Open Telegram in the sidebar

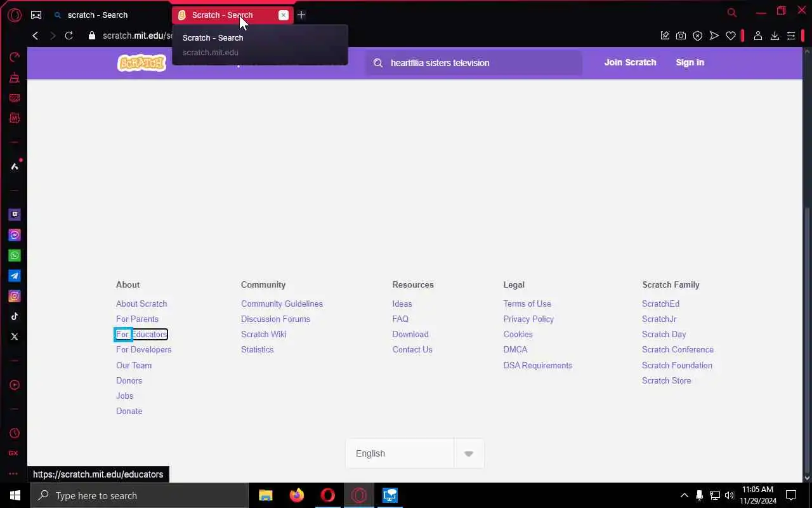pos(14,276)
